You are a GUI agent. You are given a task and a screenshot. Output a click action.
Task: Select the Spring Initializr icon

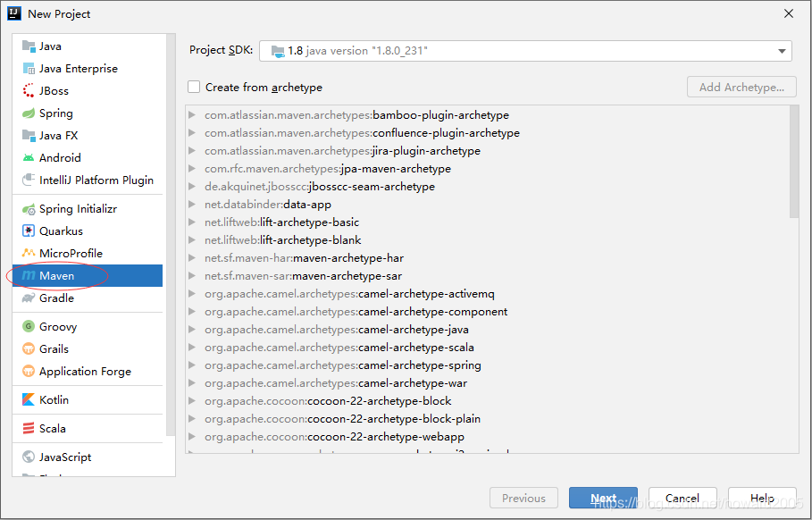coord(29,209)
